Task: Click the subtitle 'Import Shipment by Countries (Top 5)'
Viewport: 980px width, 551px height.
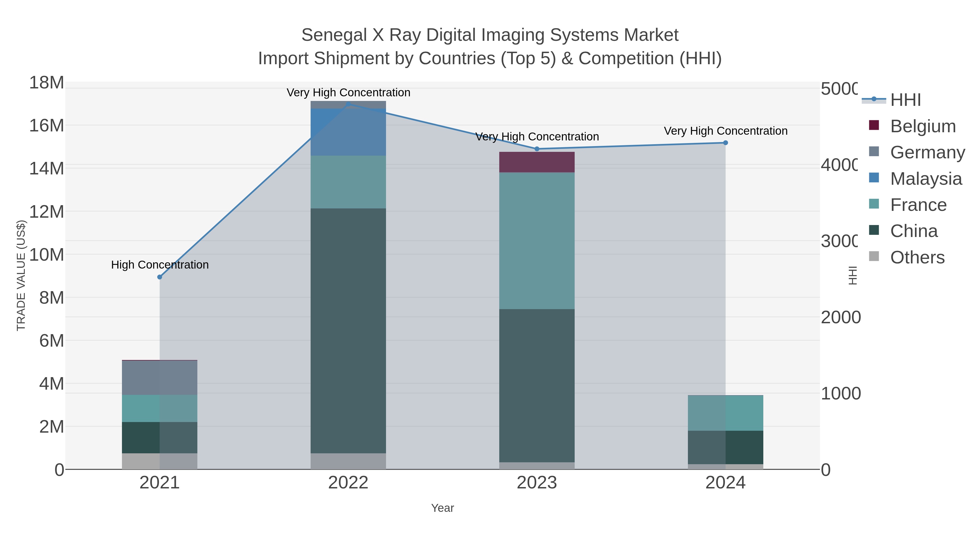Action: tap(407, 59)
